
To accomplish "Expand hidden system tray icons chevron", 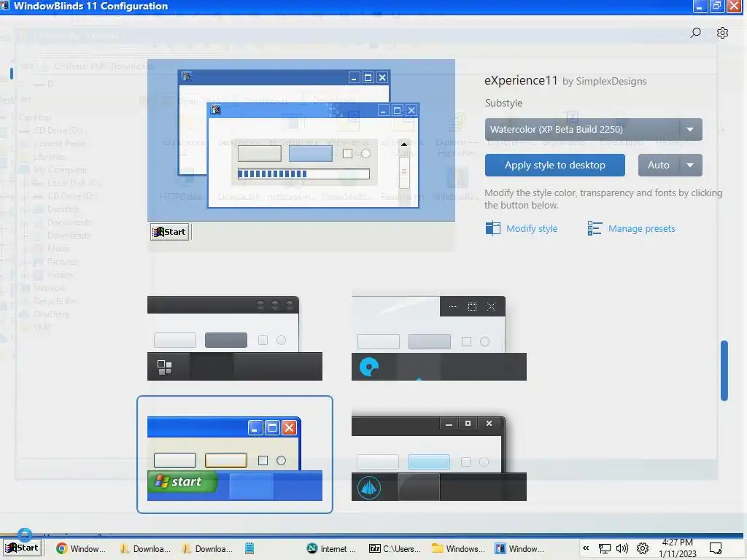I will 586,548.
